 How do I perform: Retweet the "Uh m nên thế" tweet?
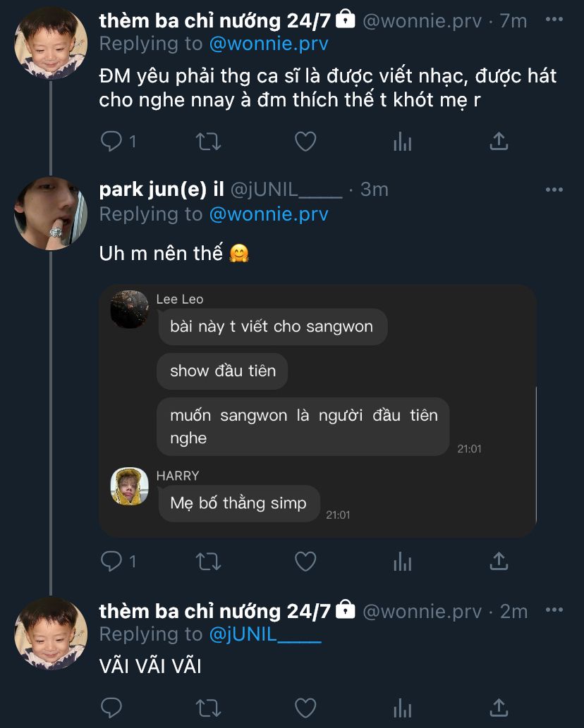pyautogui.click(x=208, y=561)
